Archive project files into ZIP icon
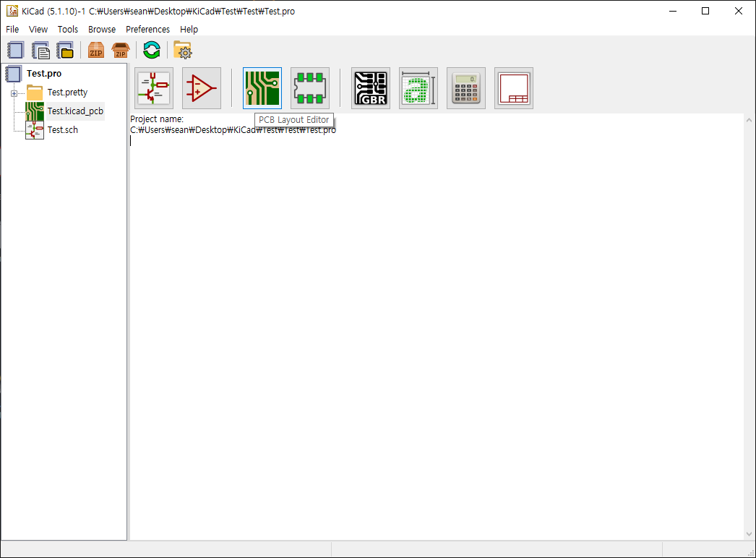756x558 pixels. [x=96, y=50]
